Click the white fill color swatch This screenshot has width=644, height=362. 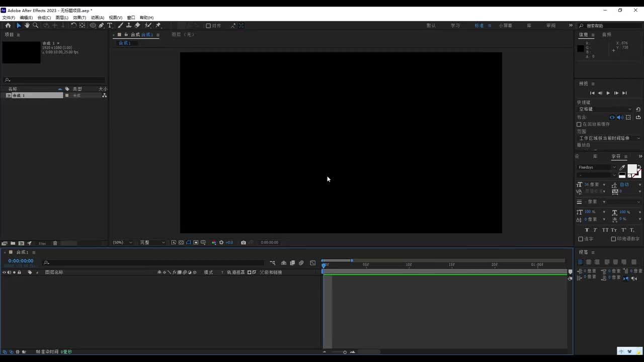pyautogui.click(x=632, y=169)
